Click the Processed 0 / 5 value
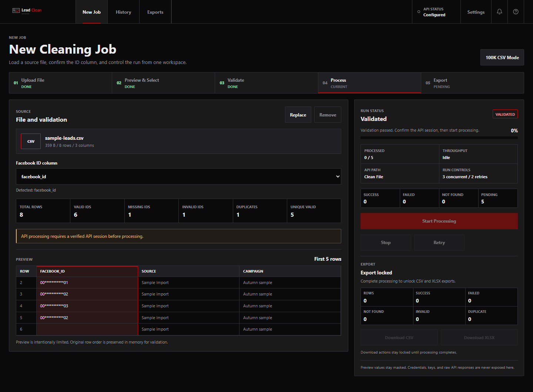 point(369,158)
